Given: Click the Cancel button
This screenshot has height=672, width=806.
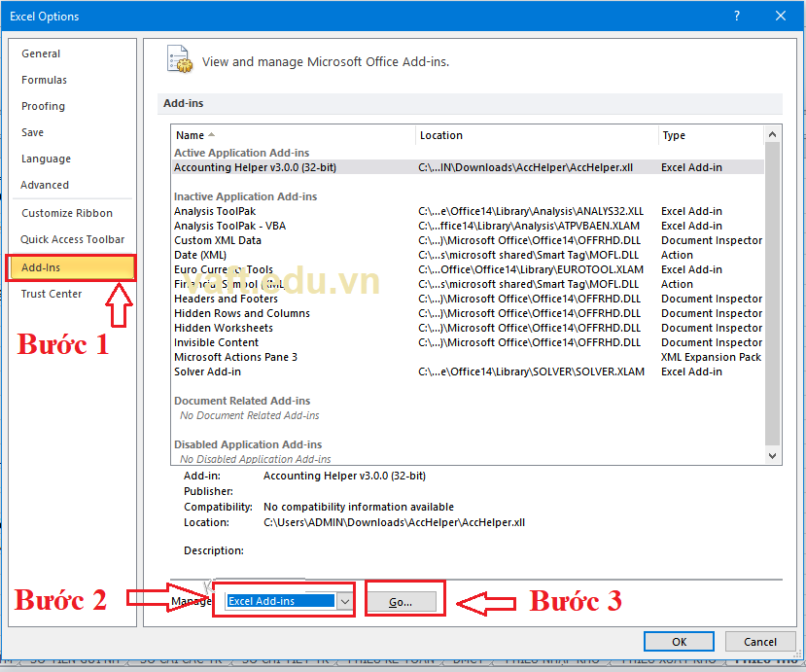Looking at the screenshot, I should (x=759, y=642).
